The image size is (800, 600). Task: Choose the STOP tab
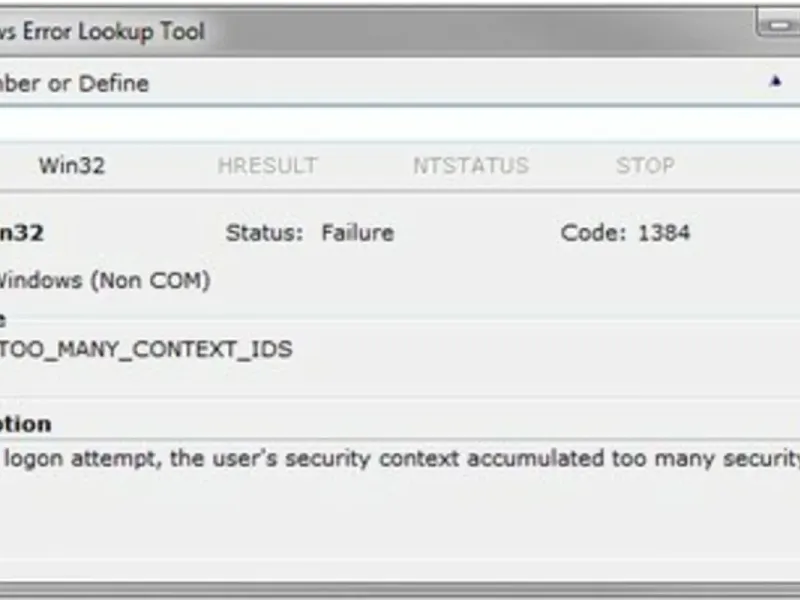(x=645, y=166)
